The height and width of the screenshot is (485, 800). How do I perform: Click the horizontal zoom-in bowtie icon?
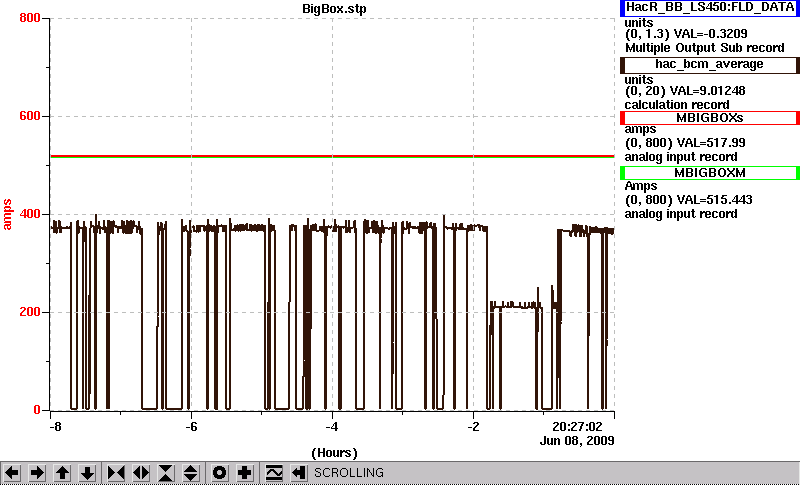click(116, 473)
